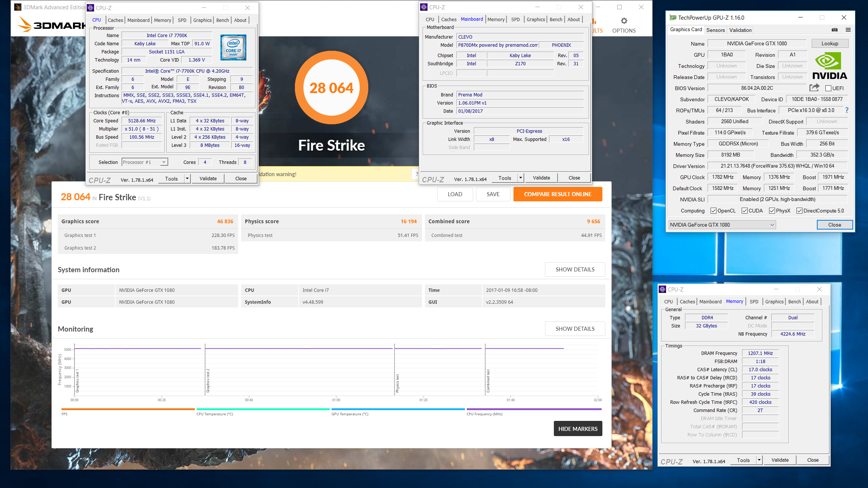Click the BIOS Brand value Prema Mod
The width and height of the screenshot is (868, 488).
[x=520, y=95]
